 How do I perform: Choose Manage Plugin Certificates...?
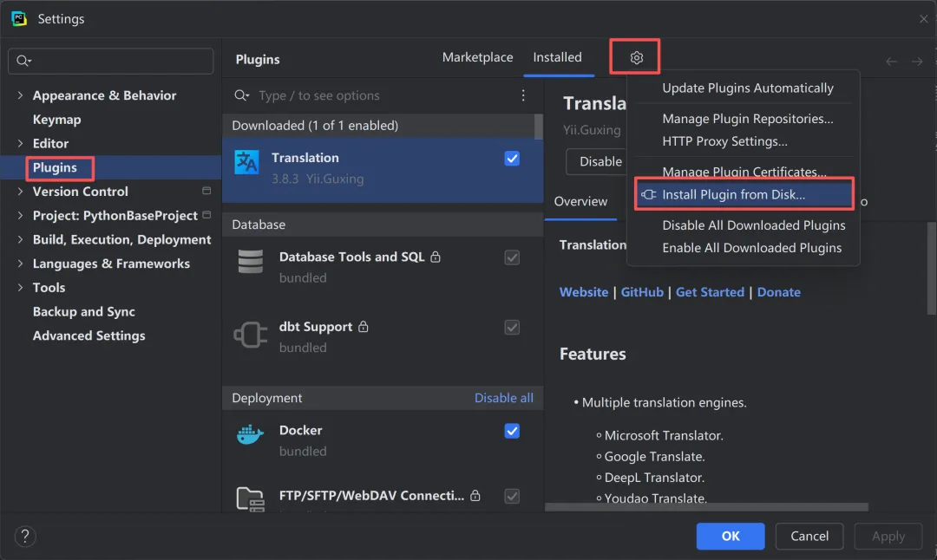(744, 171)
